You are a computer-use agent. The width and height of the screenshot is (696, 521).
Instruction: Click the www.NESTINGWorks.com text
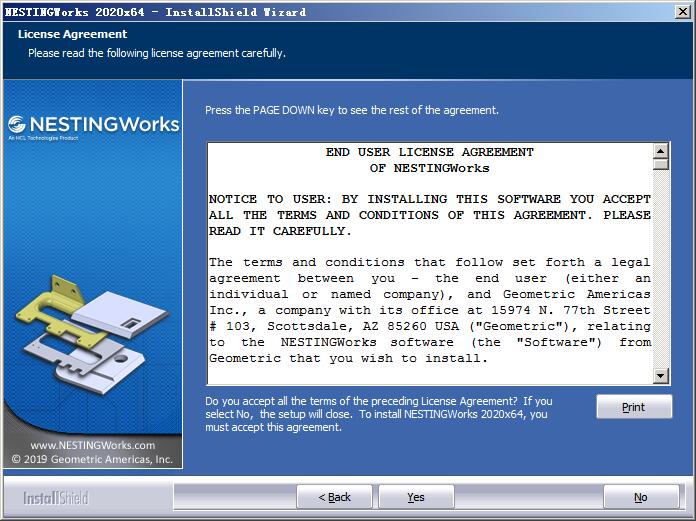pyautogui.click(x=93, y=445)
